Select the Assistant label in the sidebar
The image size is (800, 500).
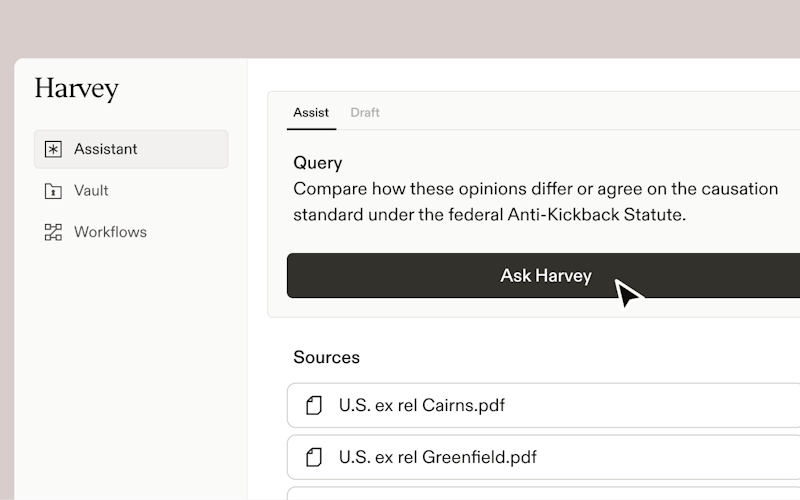pos(106,149)
